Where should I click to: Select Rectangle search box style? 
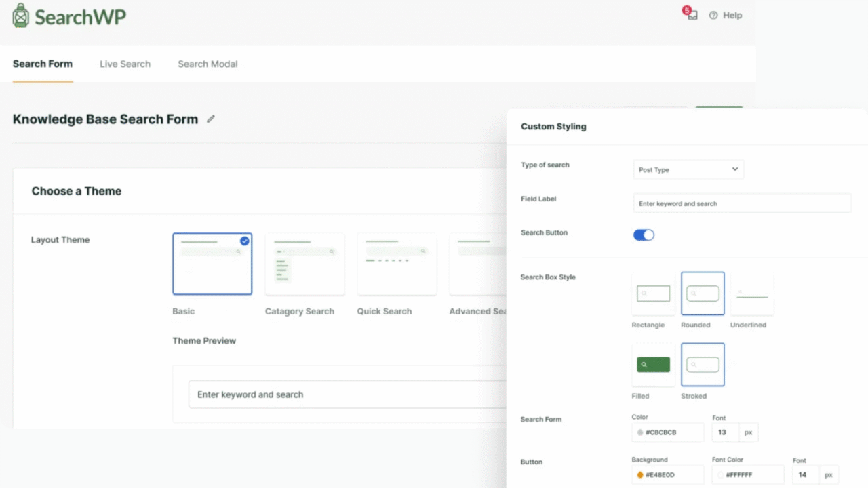654,293
